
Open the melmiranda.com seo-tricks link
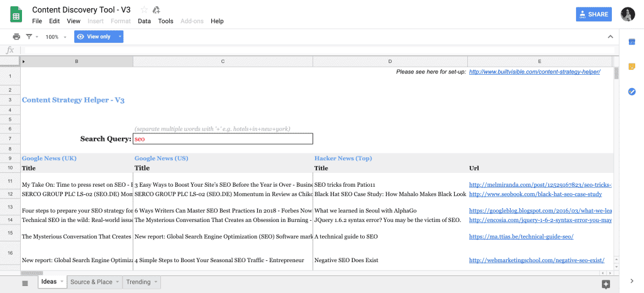pos(540,185)
